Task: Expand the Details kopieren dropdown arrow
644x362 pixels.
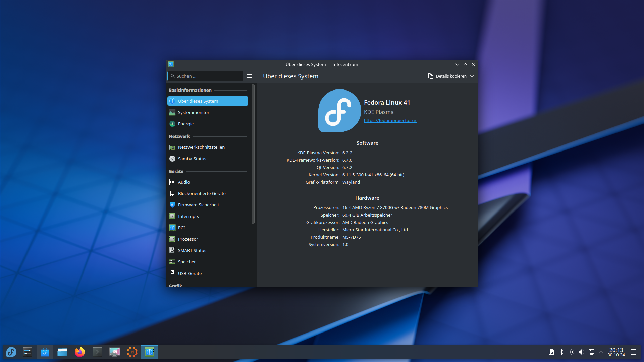Action: [x=472, y=76]
